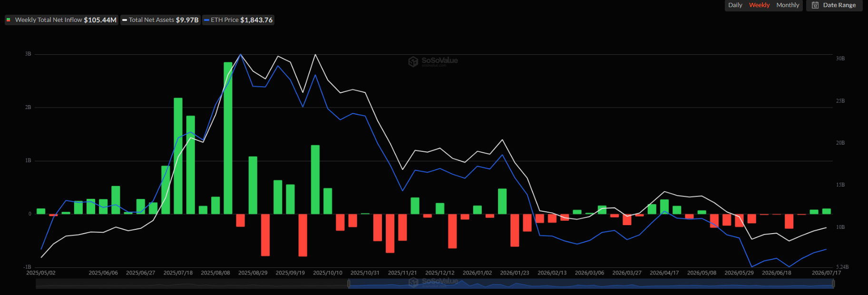The image size is (868, 295).
Task: Click the 2025/10/31 date label
Action: 365,273
